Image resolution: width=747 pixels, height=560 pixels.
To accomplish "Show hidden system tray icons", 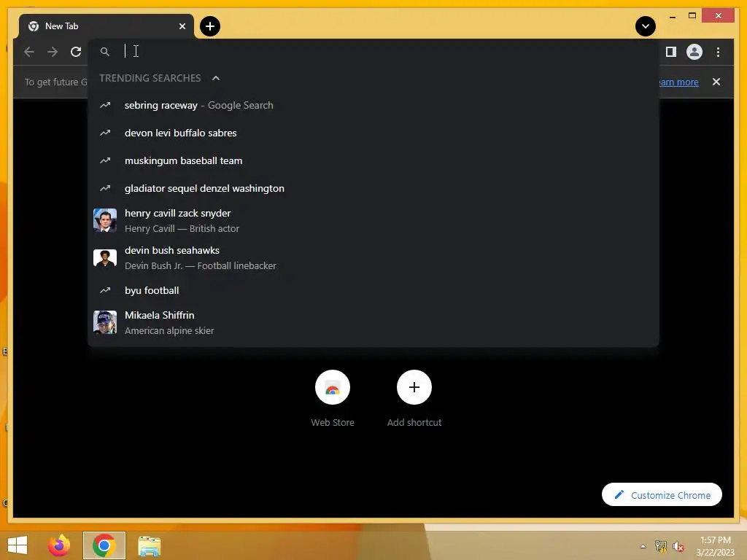I will pos(643,546).
